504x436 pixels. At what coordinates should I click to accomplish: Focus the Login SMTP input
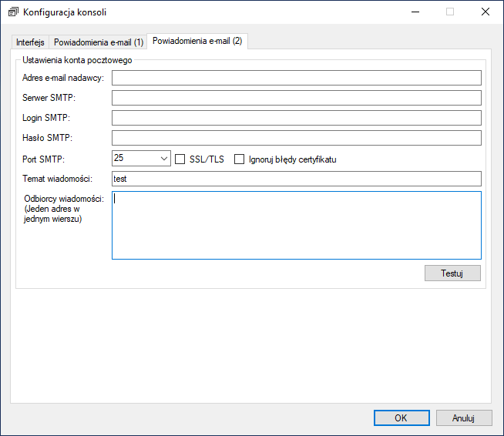pos(297,118)
